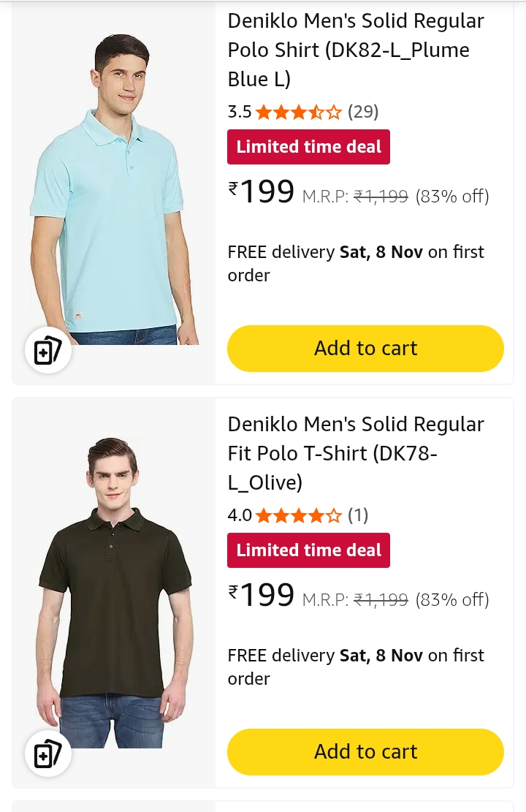
Task: Tap the similar items icon on olive polo image
Action: 47,754
